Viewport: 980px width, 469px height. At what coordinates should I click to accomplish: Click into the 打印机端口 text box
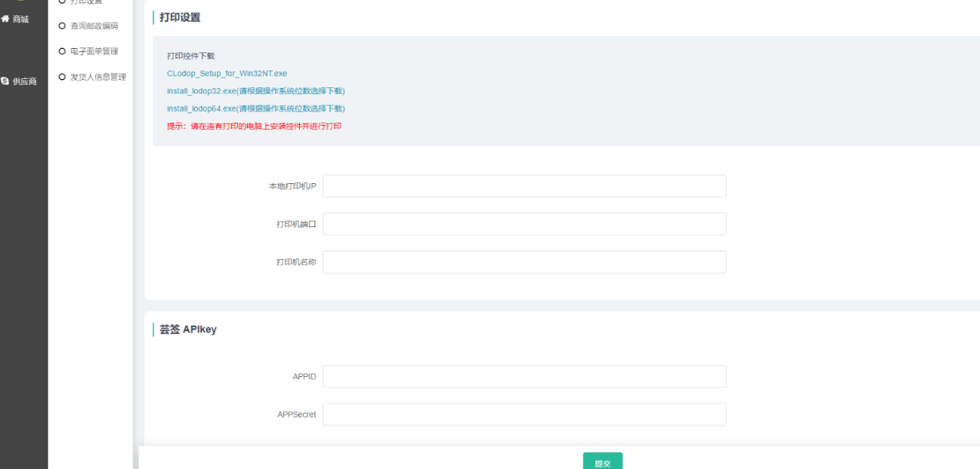pos(524,224)
